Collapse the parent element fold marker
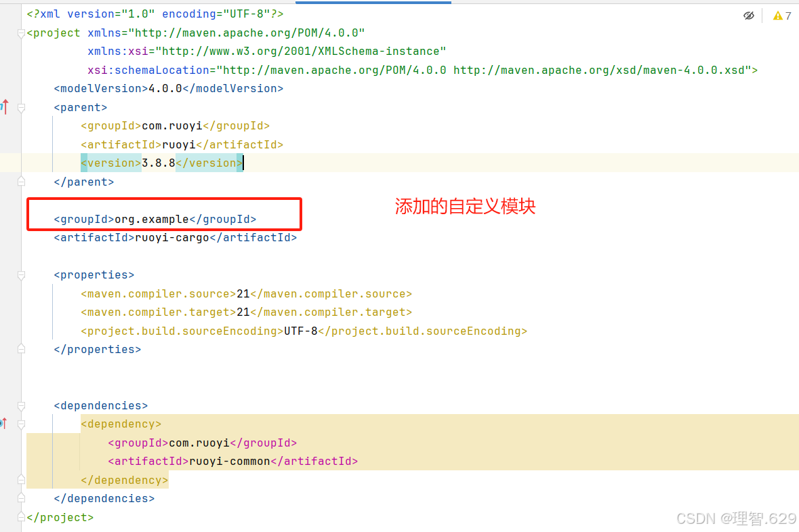The width and height of the screenshot is (799, 532). click(x=20, y=106)
